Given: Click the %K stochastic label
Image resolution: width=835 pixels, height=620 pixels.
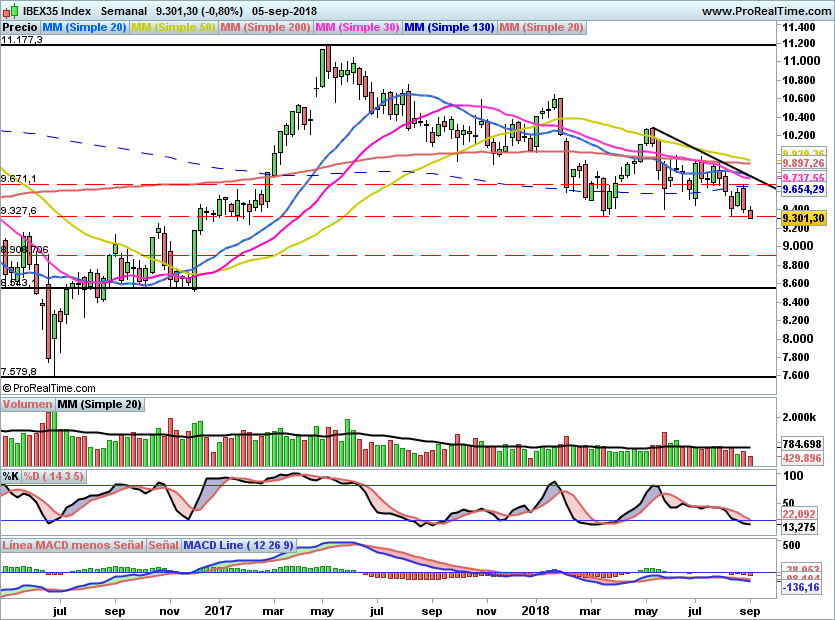Looking at the screenshot, I should click(x=11, y=476).
